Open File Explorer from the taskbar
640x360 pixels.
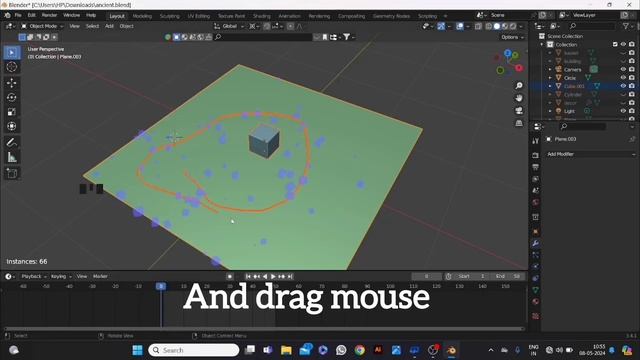tap(286, 350)
